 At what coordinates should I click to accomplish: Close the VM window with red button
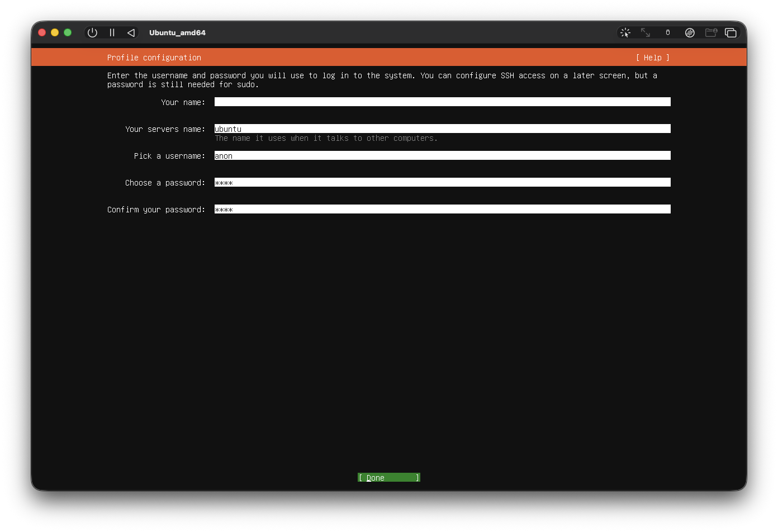[42, 32]
